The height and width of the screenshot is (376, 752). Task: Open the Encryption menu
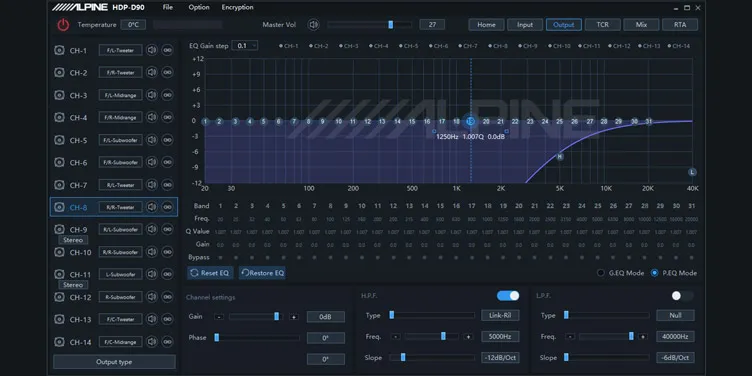[x=237, y=7]
